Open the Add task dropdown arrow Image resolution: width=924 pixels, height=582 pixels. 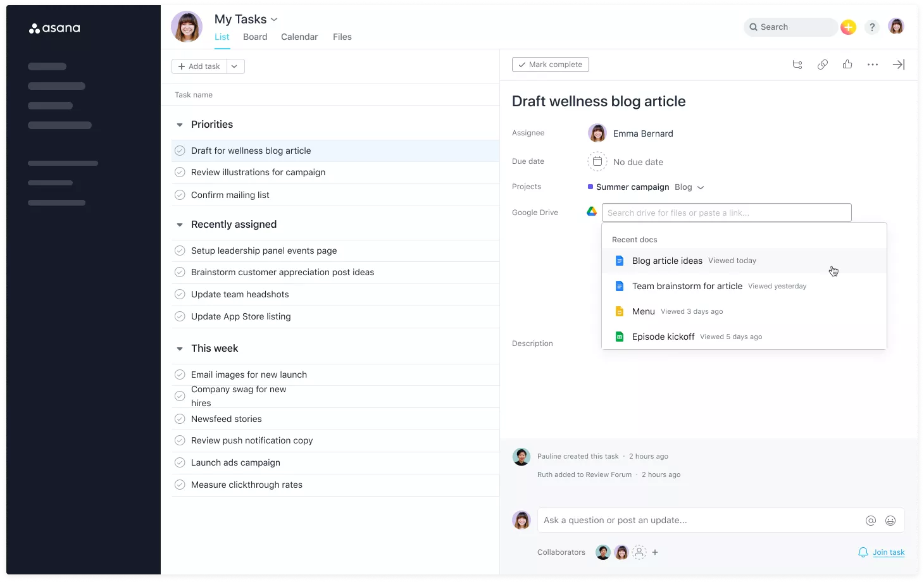coord(235,66)
